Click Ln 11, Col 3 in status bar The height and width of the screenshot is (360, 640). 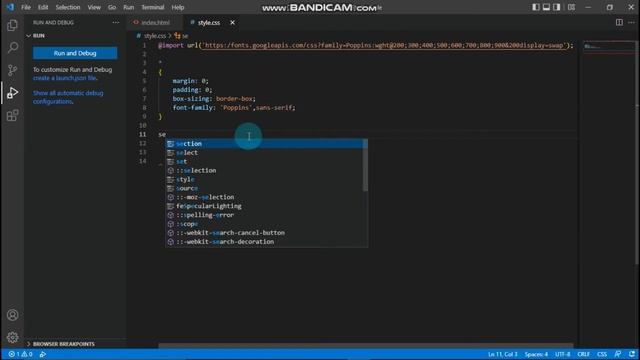point(502,354)
